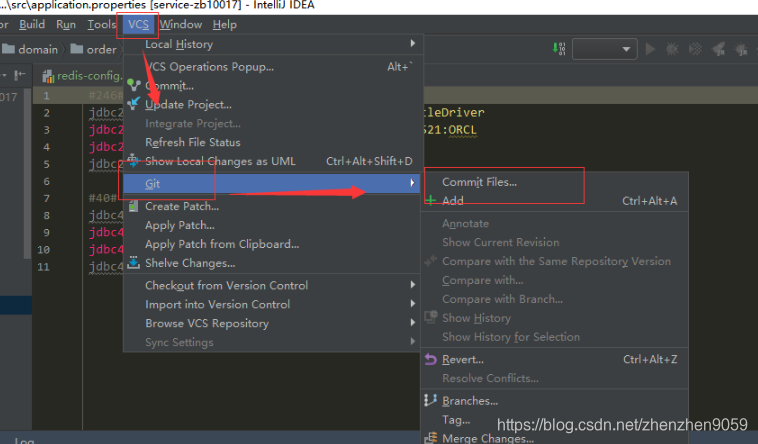Select the domain breadcrumb folder
This screenshot has width=758, height=444.
point(30,49)
